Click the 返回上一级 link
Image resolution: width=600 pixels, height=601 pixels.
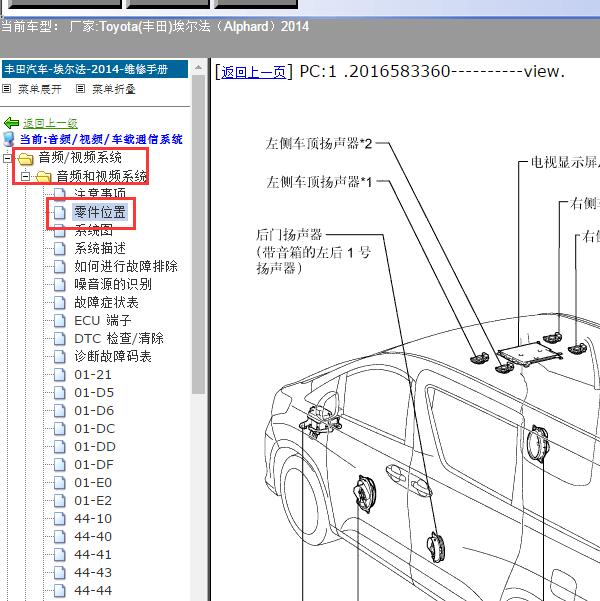click(x=50, y=123)
